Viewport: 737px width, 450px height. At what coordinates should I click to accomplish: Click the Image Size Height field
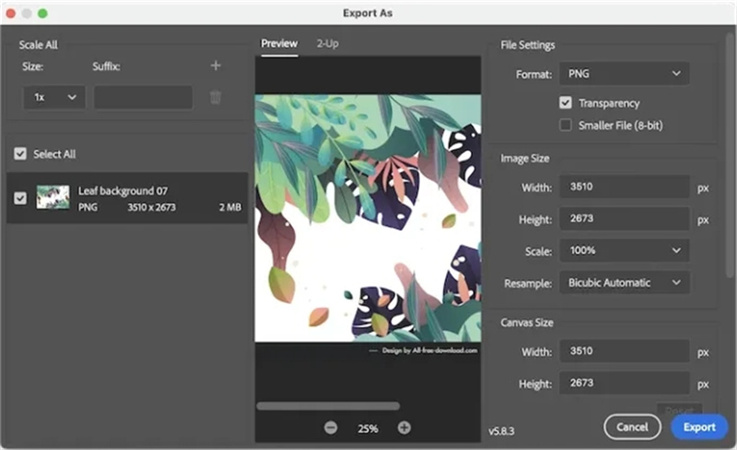pyautogui.click(x=624, y=219)
